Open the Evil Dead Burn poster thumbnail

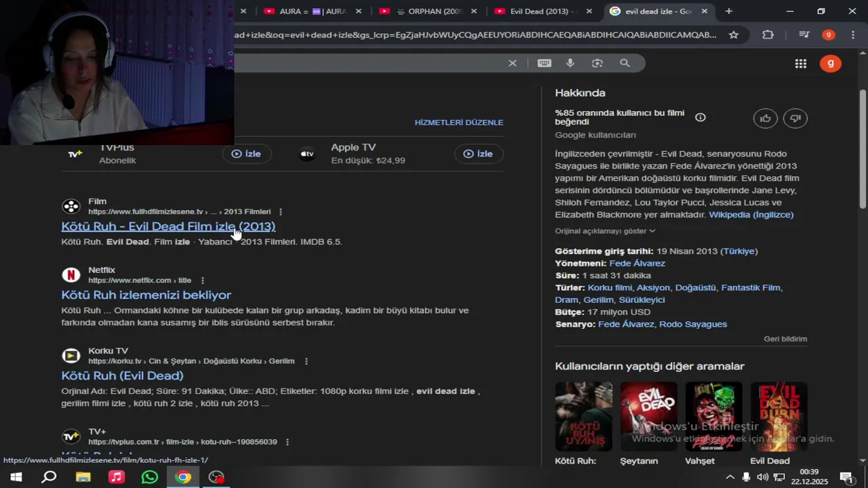point(778,416)
